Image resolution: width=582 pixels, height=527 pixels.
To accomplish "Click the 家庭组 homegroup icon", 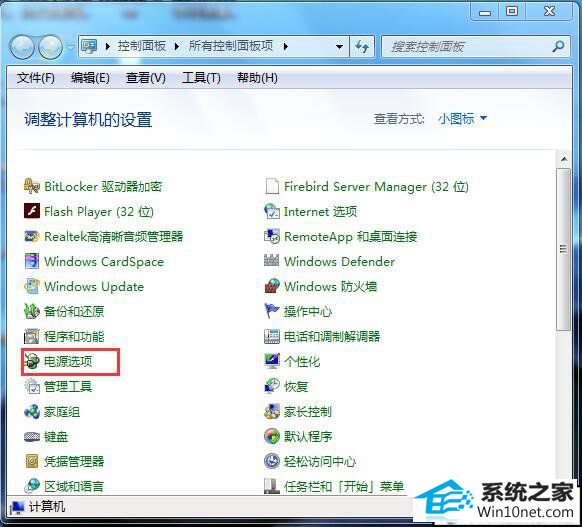I will (x=32, y=411).
